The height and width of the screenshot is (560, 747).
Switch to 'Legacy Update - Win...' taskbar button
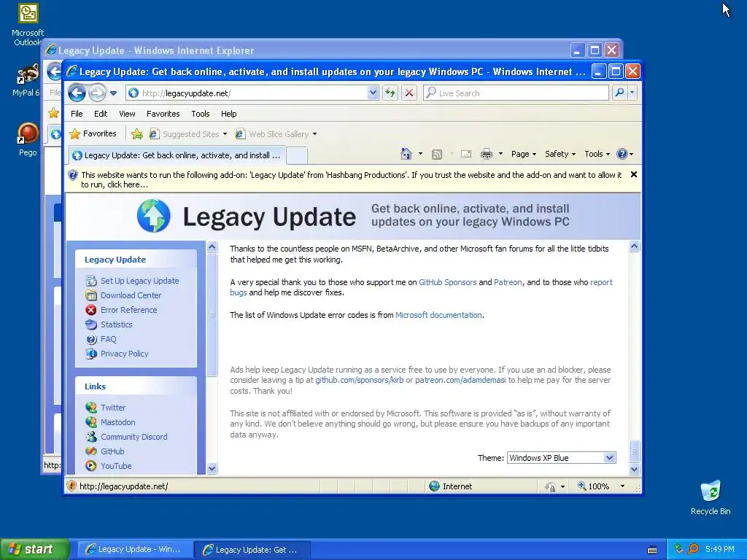(x=134, y=550)
